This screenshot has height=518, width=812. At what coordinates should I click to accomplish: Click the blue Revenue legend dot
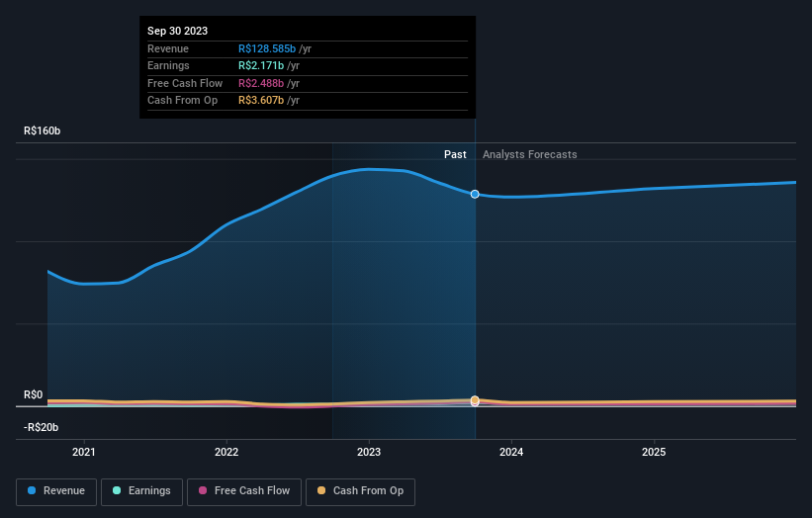[32, 490]
